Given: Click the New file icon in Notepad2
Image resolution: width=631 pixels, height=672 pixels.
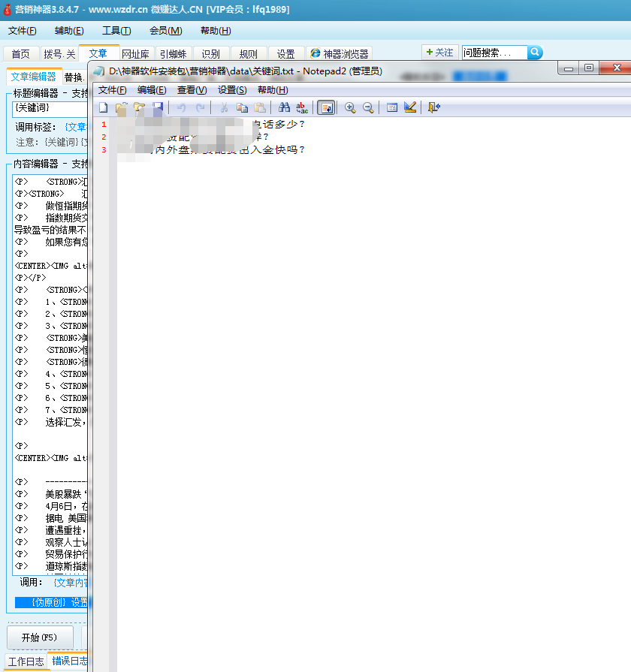Looking at the screenshot, I should coord(104,107).
